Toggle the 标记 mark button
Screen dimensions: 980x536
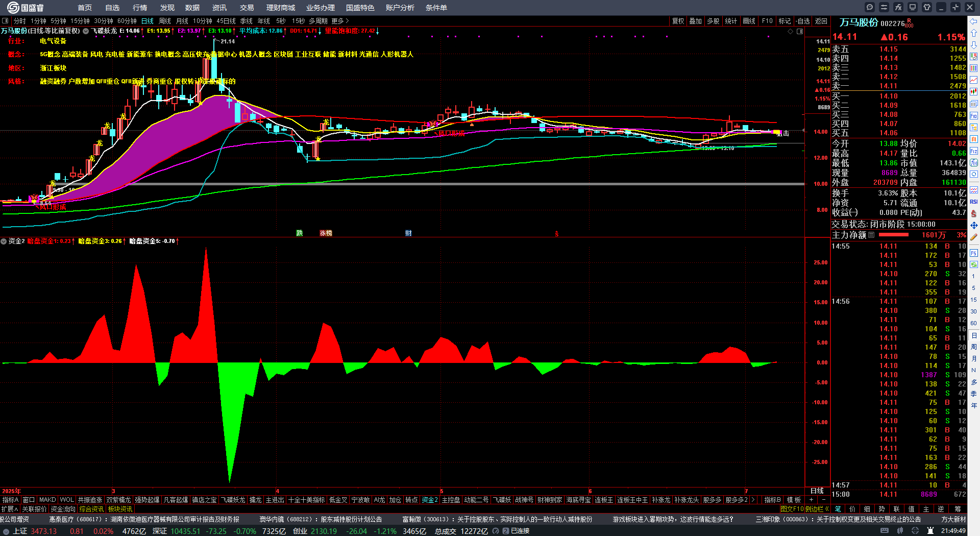785,21
